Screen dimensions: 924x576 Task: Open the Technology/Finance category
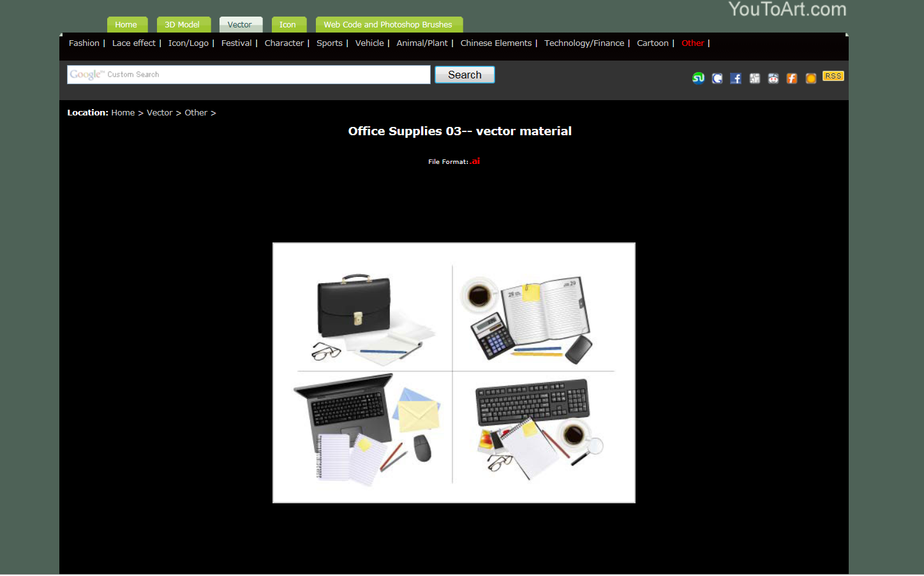[x=585, y=43]
